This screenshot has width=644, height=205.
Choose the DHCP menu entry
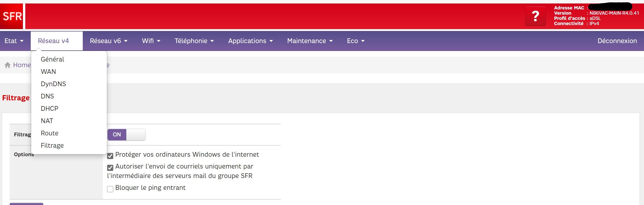click(49, 109)
